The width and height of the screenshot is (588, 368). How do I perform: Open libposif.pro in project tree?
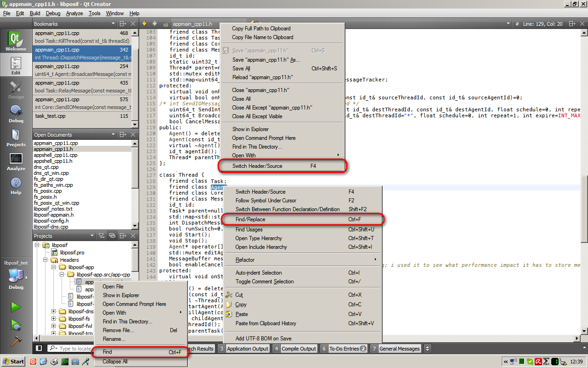coord(72,253)
